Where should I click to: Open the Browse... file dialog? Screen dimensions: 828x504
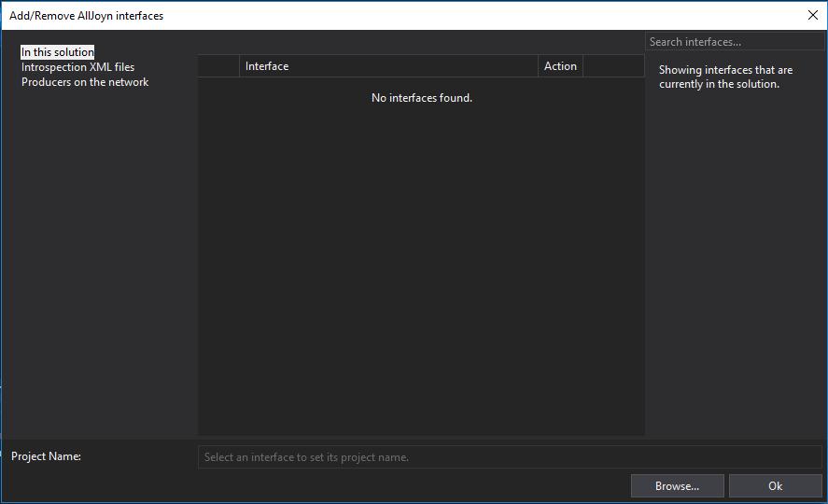678,485
